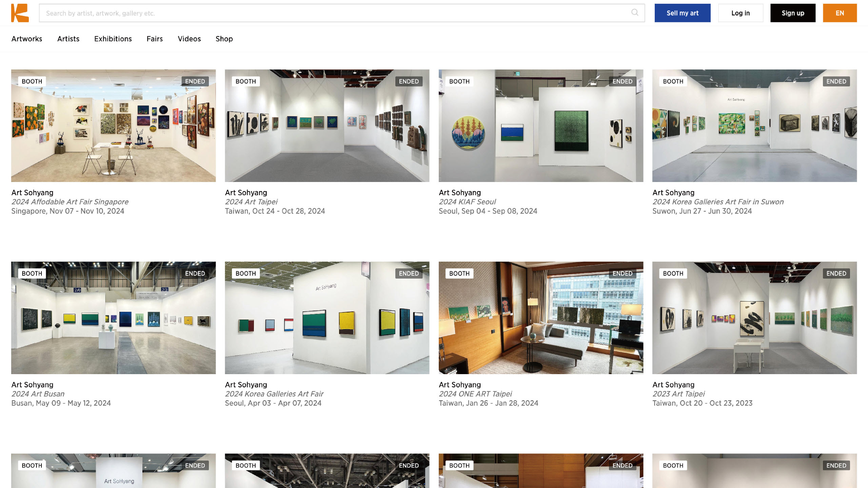Click the ENDED badge on the 2023 Art Taipei card
Screen dimensions: 868x488
click(x=836, y=273)
